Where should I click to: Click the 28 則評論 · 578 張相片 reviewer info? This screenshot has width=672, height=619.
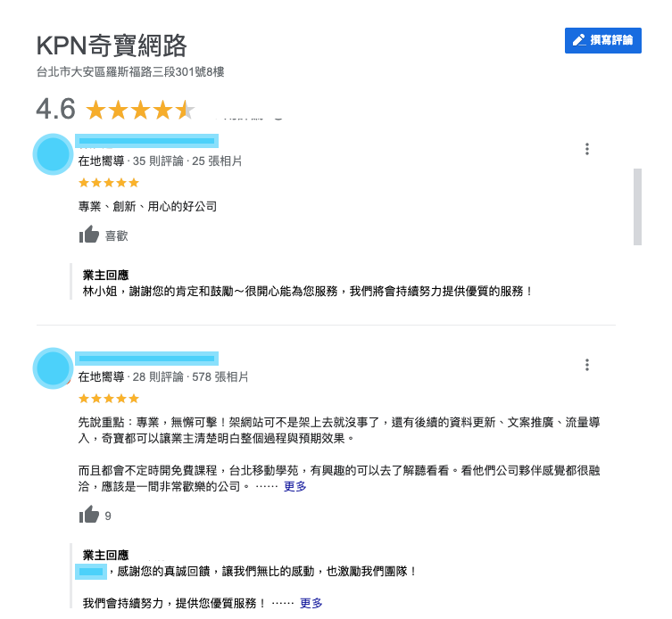[190, 377]
